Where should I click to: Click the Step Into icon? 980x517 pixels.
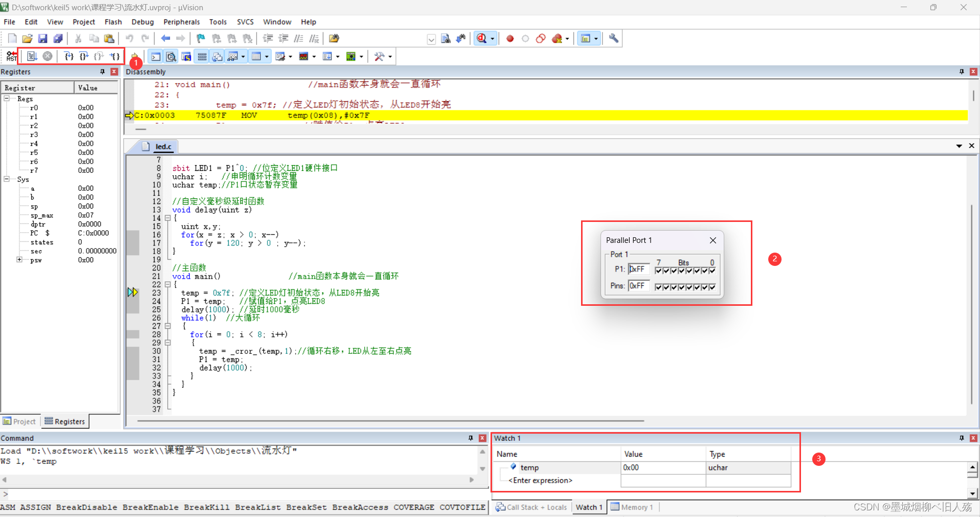coord(69,56)
